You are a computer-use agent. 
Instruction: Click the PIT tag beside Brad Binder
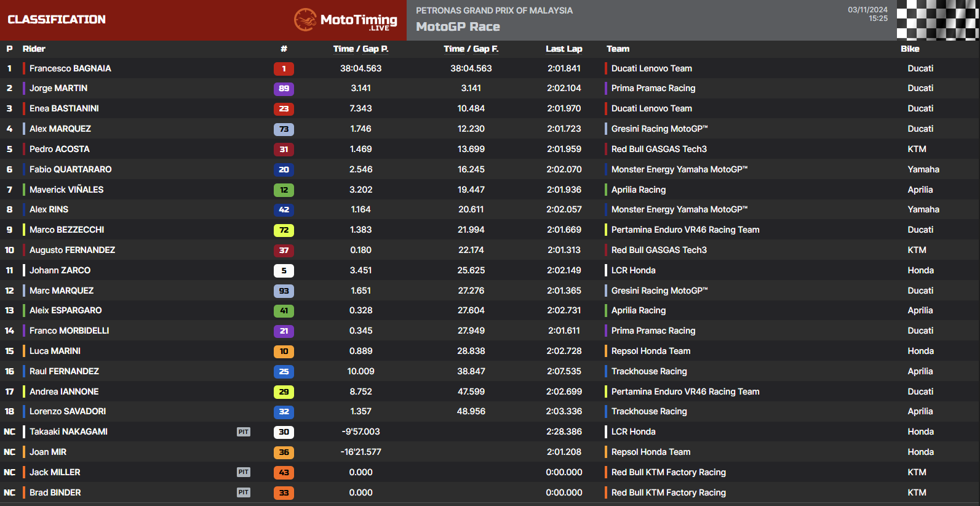pyautogui.click(x=244, y=492)
